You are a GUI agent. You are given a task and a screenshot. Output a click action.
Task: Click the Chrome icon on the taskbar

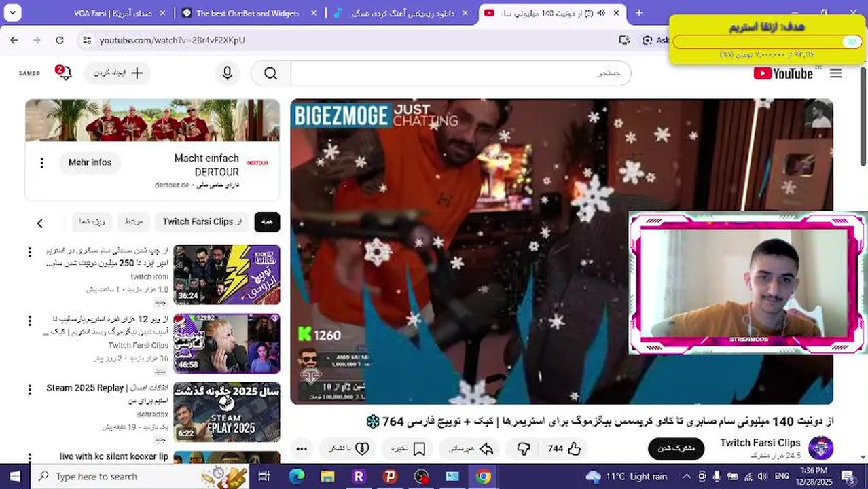click(484, 477)
